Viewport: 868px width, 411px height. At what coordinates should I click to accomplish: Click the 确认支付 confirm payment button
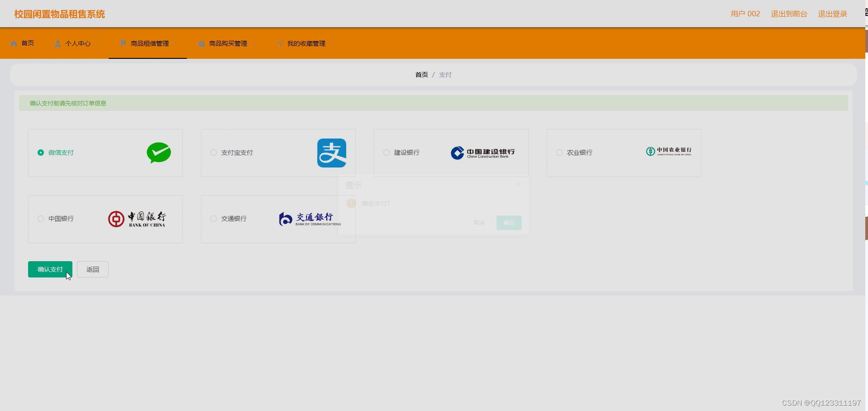tap(50, 269)
